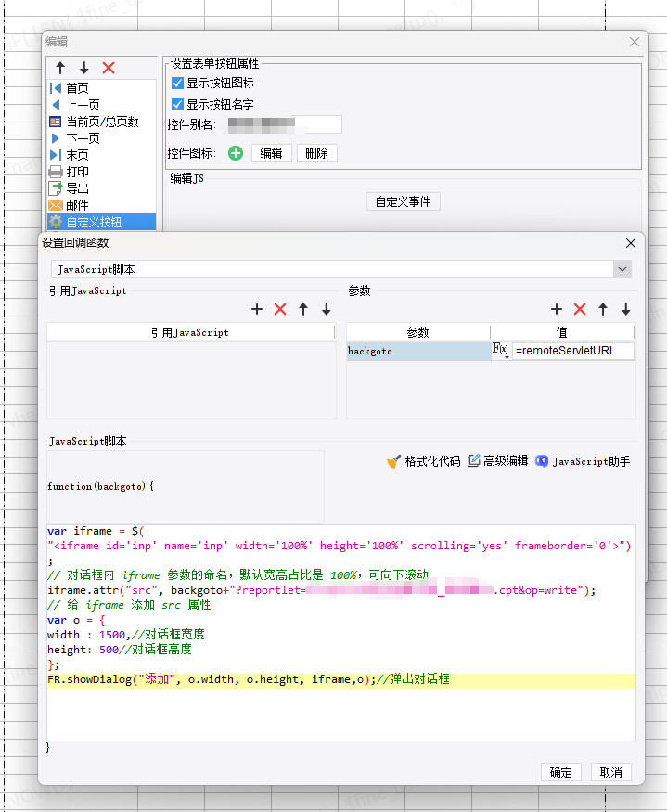The width and height of the screenshot is (667, 812).
Task: Toggle the 显示按钮名字 checkbox
Action: click(178, 105)
